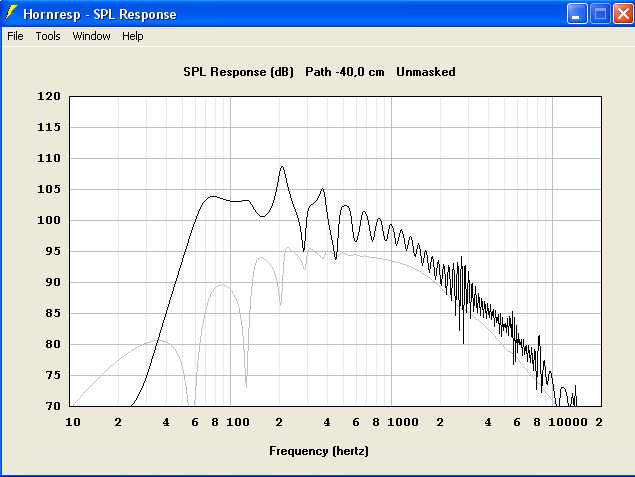This screenshot has width=635, height=477.
Task: Click the 'SPL Response (dB)' chart heading
Action: (238, 72)
